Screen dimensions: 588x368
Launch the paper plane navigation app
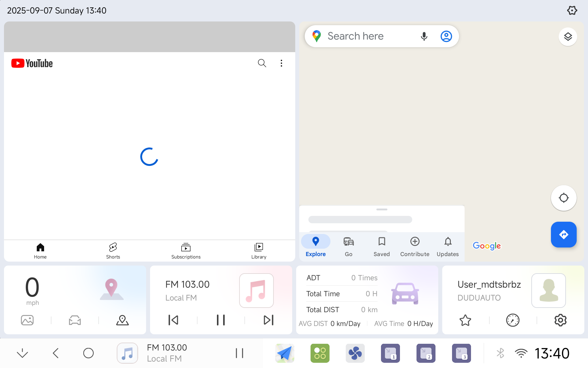tap(285, 353)
